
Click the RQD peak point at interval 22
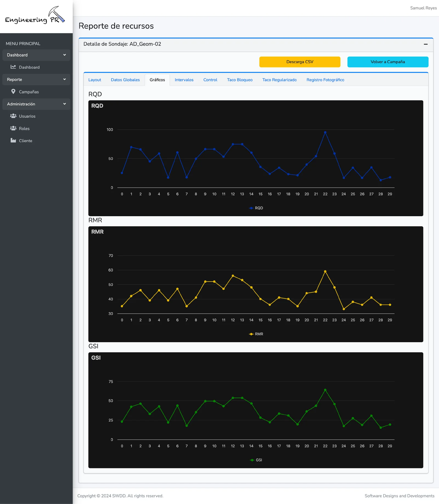coord(325,132)
